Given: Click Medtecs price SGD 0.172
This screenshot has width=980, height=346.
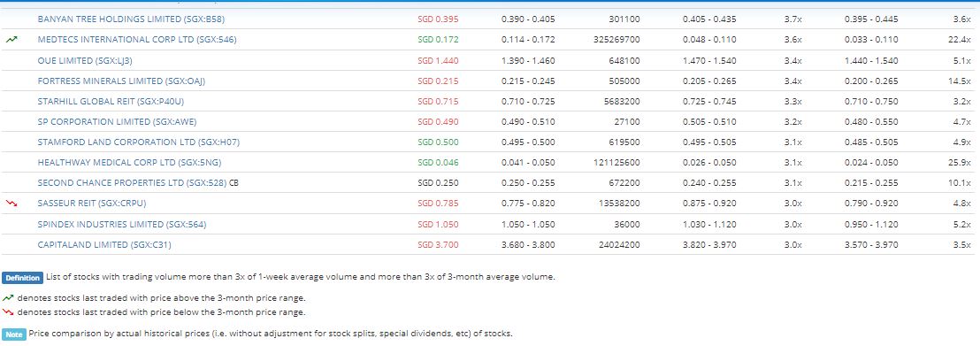Looking at the screenshot, I should (438, 40).
